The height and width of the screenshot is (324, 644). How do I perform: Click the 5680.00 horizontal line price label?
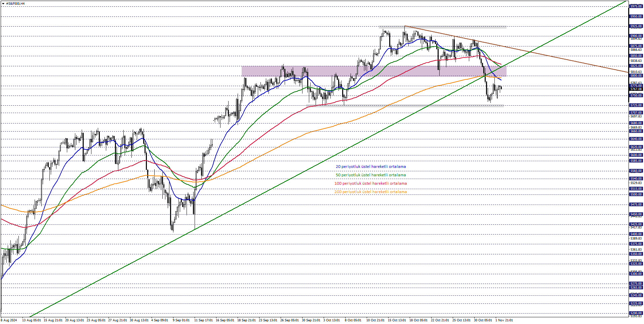pyautogui.click(x=636, y=123)
